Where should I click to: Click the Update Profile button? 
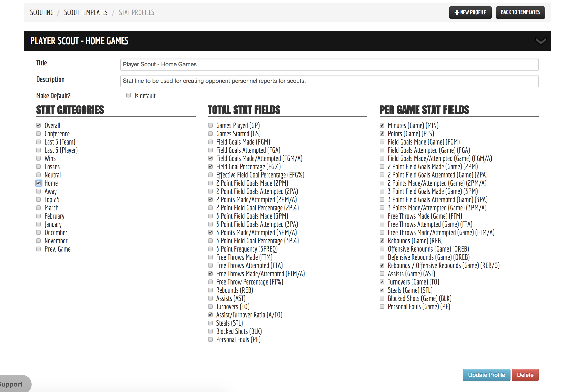(486, 375)
